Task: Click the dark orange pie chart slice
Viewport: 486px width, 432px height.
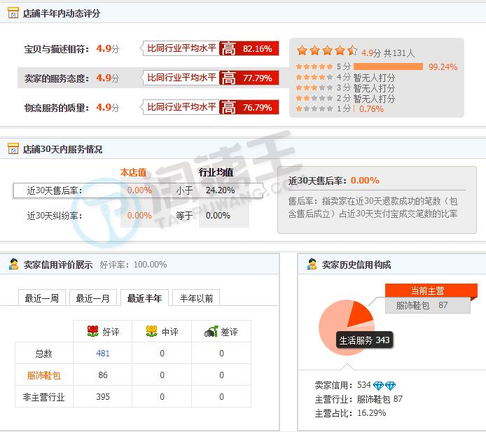Action: 360,314
